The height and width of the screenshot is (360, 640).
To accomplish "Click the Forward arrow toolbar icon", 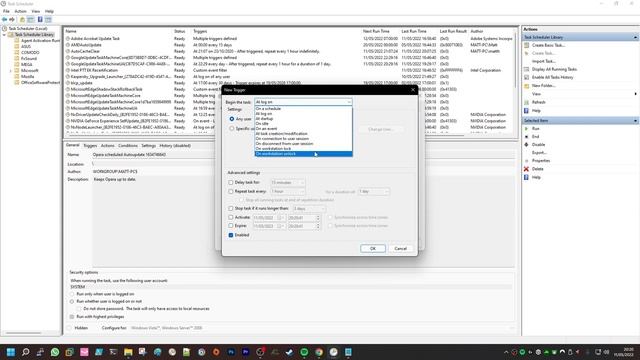I will tap(12, 20).
